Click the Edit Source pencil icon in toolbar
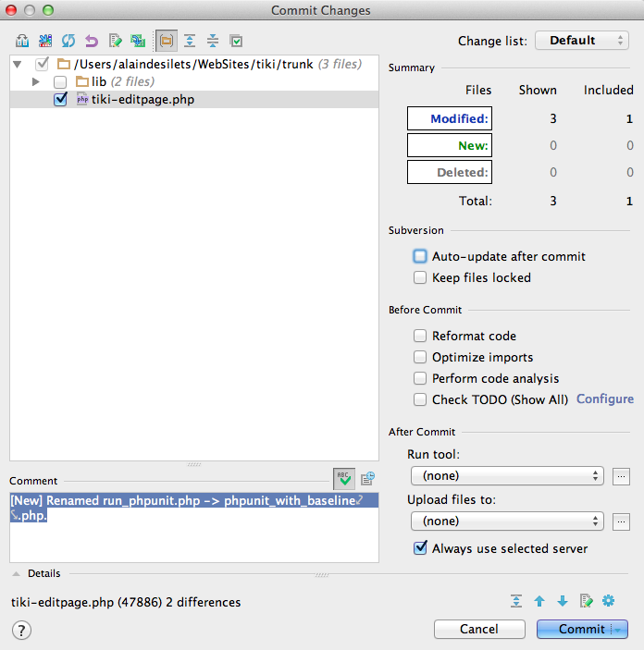The width and height of the screenshot is (644, 650). pyautogui.click(x=115, y=41)
